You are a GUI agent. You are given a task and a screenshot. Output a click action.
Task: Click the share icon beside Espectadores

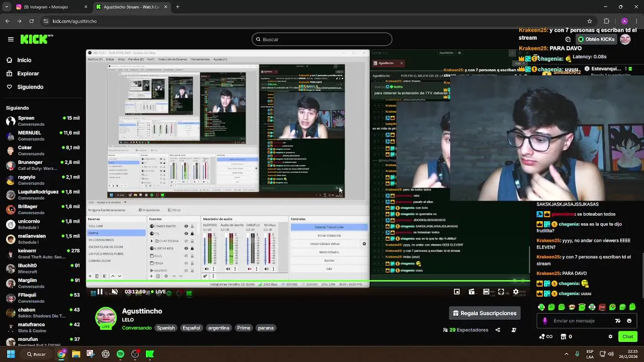(498, 330)
